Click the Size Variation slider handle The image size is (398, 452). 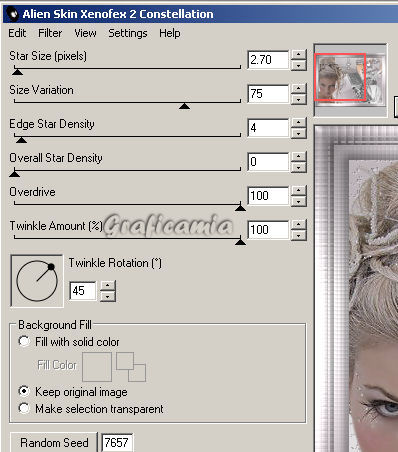point(184,106)
